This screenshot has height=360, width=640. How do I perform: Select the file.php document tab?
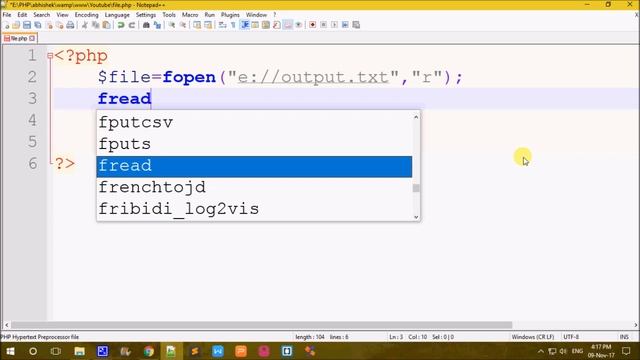tap(19, 38)
